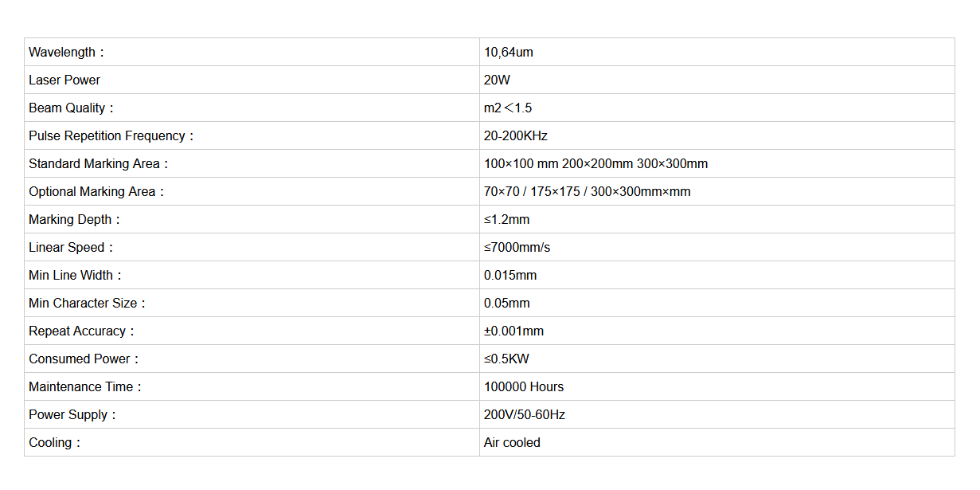Click the Repeat Accuracy ±0.001mm value
The width and height of the screenshot is (980, 490).
[513, 331]
